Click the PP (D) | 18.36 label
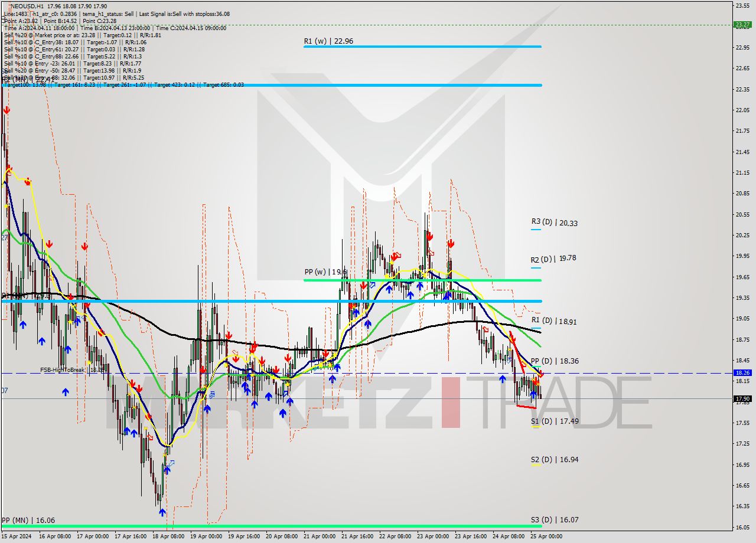This screenshot has height=543, width=756. tap(554, 361)
